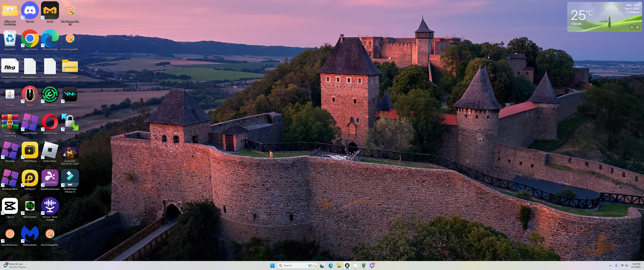The image size is (644, 270).
Task: Open the News for you widget
Action: (15, 265)
